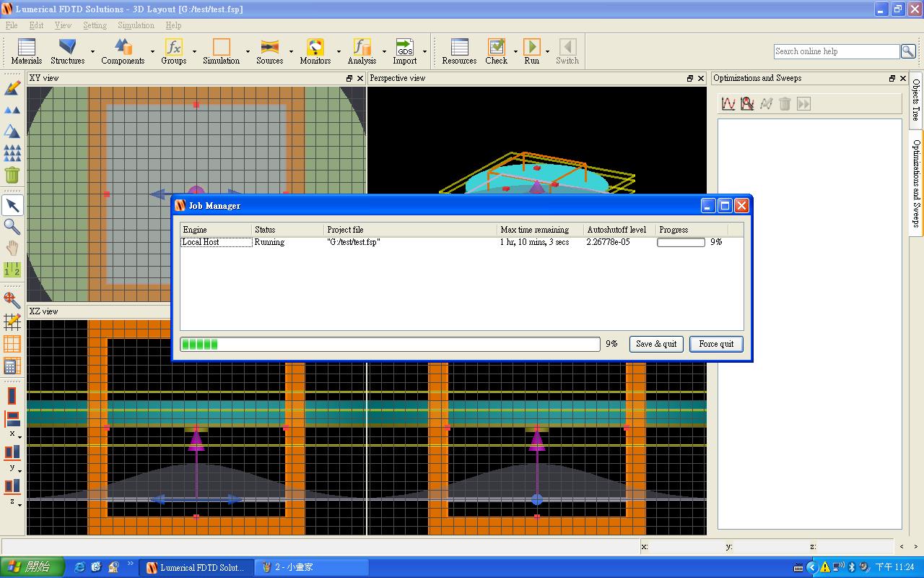Open the Edit menu
This screenshot has width=924, height=578.
(36, 25)
